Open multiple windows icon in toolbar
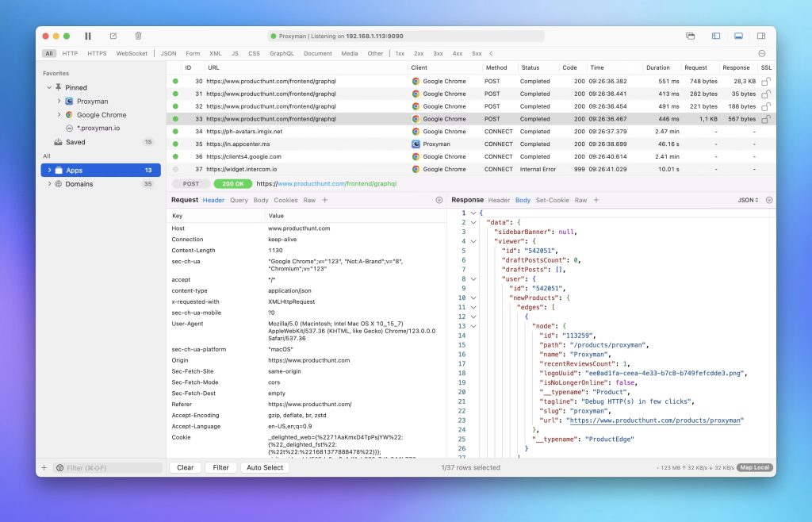The height and width of the screenshot is (522, 812). click(x=691, y=36)
